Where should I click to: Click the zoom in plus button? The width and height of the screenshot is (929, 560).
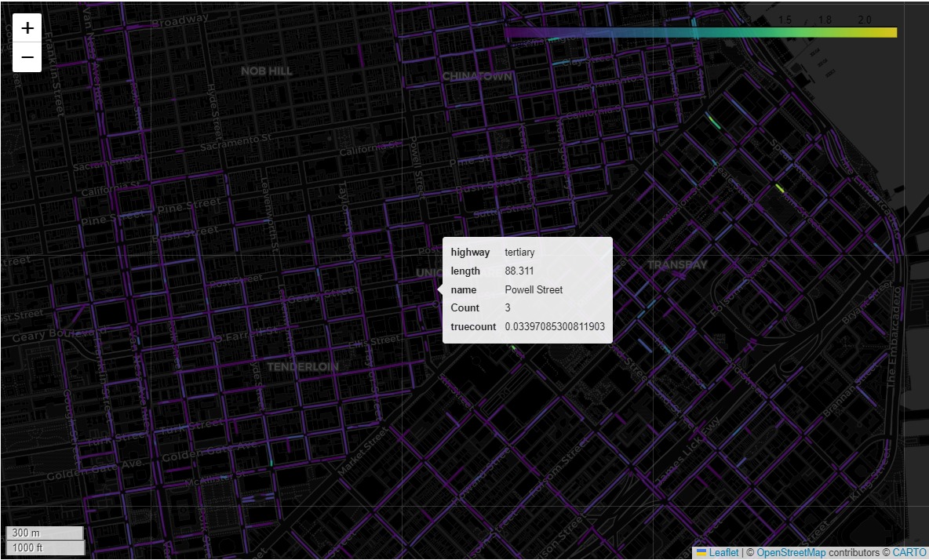[x=27, y=28]
